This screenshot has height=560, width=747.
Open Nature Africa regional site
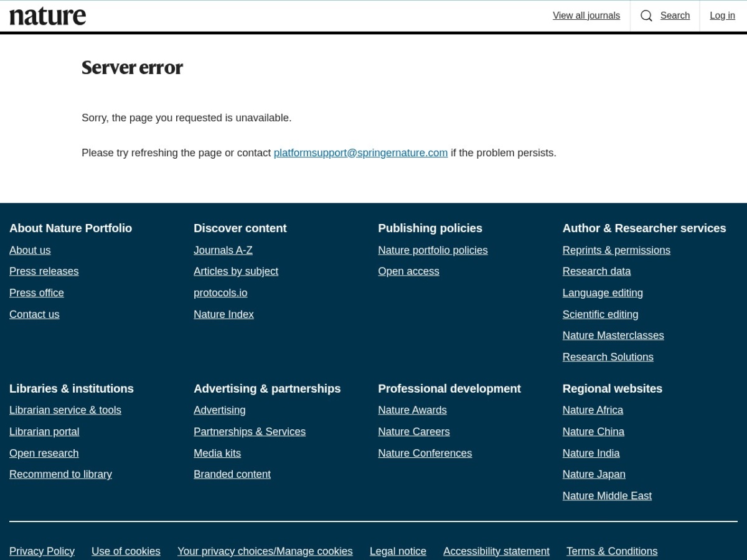pyautogui.click(x=593, y=410)
